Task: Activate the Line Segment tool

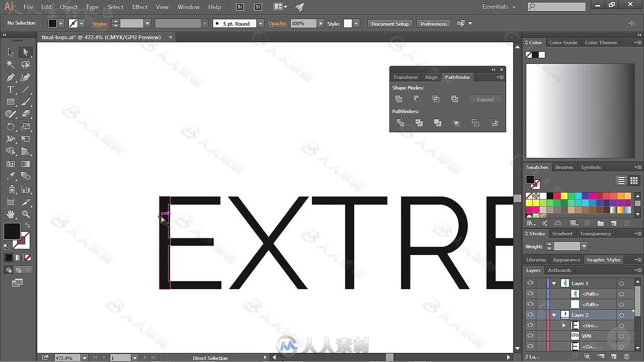Action: click(x=26, y=89)
